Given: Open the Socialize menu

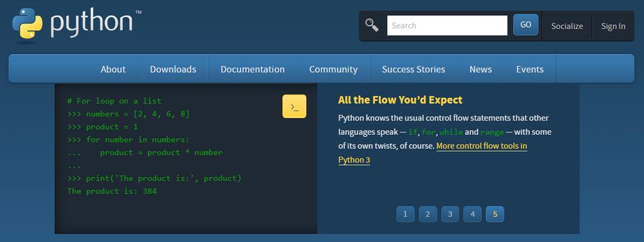Looking at the screenshot, I should (567, 26).
